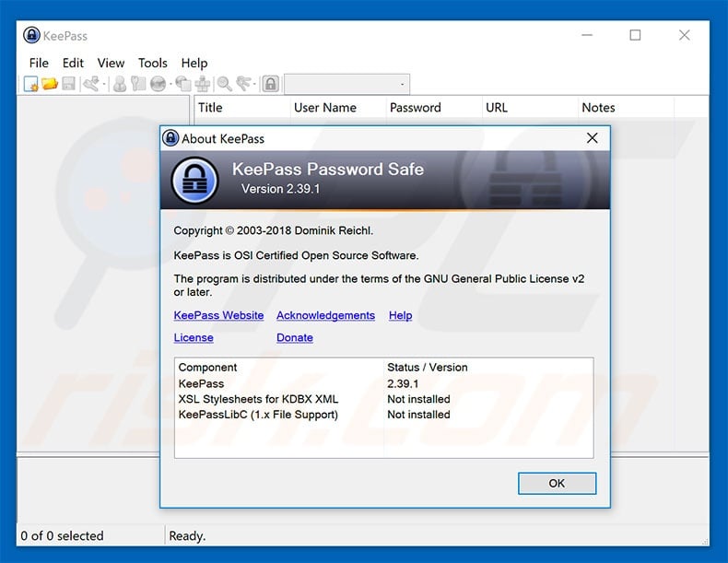728x563 pixels.
Task: Click the Copy Password icon in toolbar
Action: [138, 84]
